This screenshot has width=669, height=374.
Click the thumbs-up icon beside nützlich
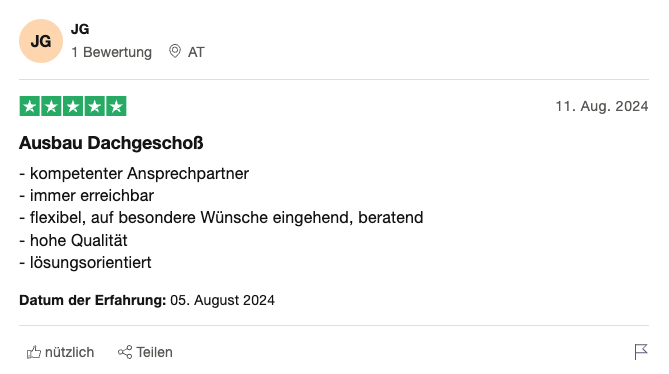point(34,352)
